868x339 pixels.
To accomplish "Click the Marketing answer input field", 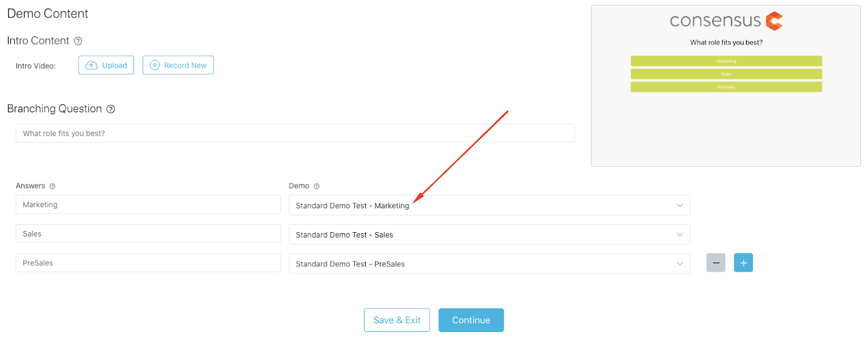I will [148, 204].
